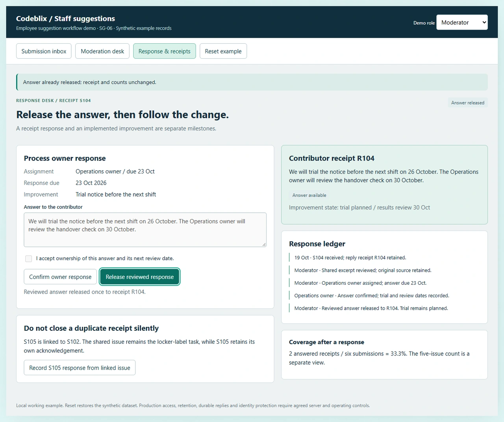Click the 'S105 is linked to S102' paragraph

[x=139, y=346]
